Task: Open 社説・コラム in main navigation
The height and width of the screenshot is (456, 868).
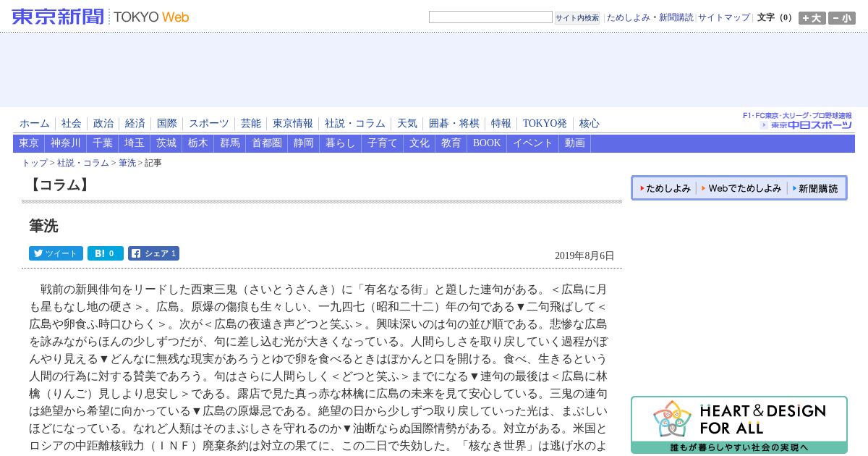Action: 355,124
